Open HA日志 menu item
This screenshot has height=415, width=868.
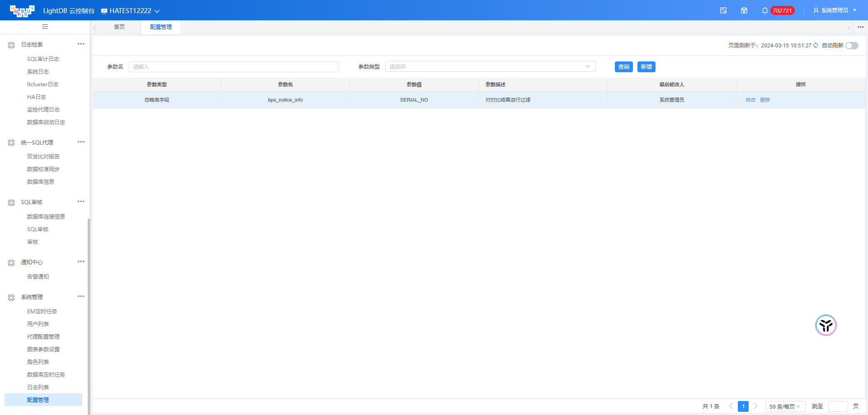(x=36, y=97)
